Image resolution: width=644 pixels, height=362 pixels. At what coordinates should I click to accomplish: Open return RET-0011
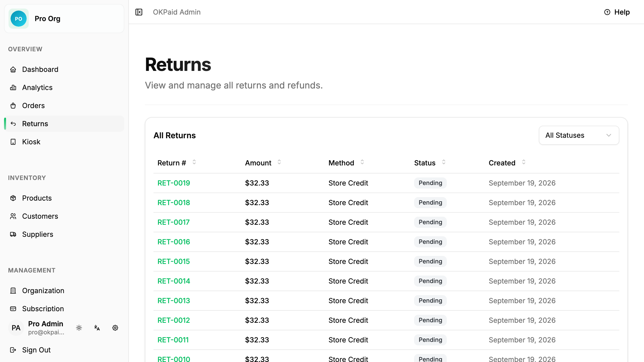pos(173,340)
